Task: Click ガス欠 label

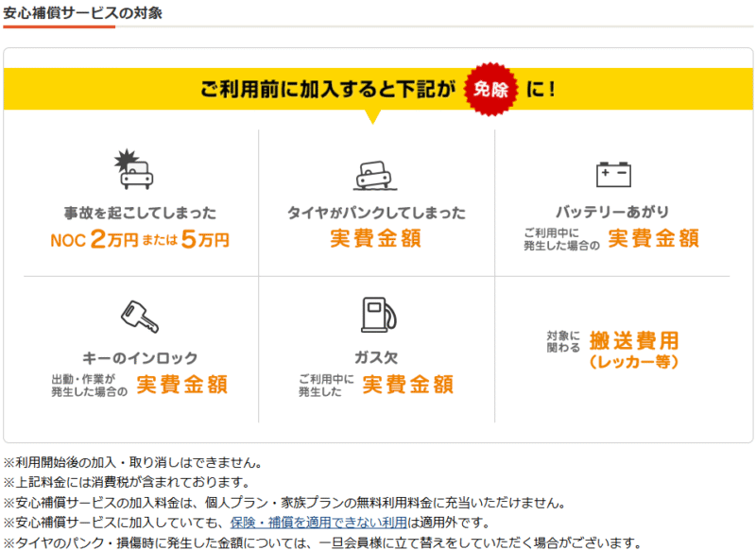Action: point(376,357)
